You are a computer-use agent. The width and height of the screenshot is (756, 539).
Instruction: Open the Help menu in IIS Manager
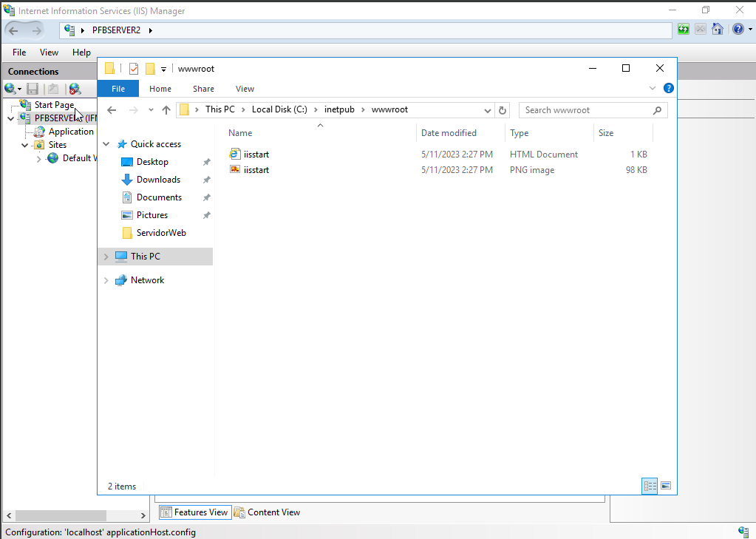pos(81,52)
